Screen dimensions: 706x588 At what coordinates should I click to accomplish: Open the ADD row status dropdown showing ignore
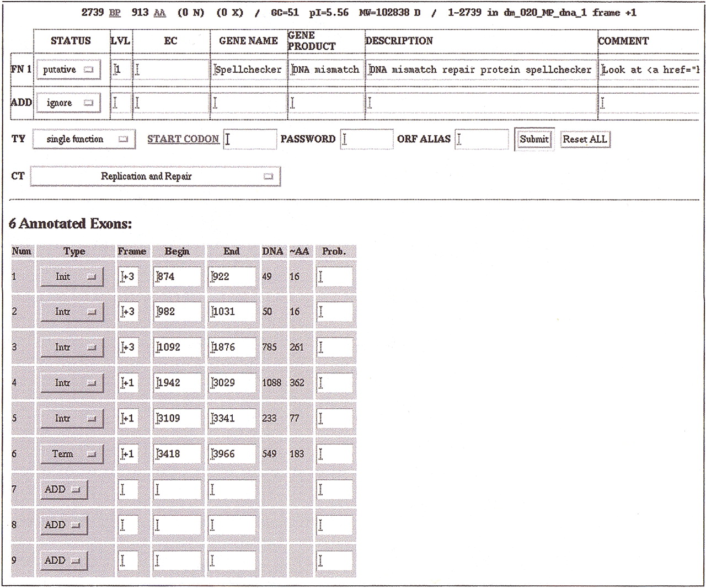tap(68, 103)
